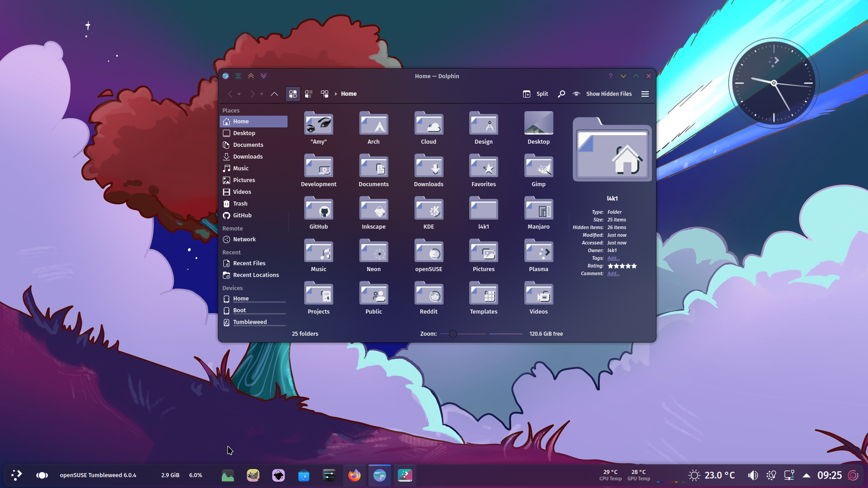
Task: Set rating to five stars
Action: point(634,266)
